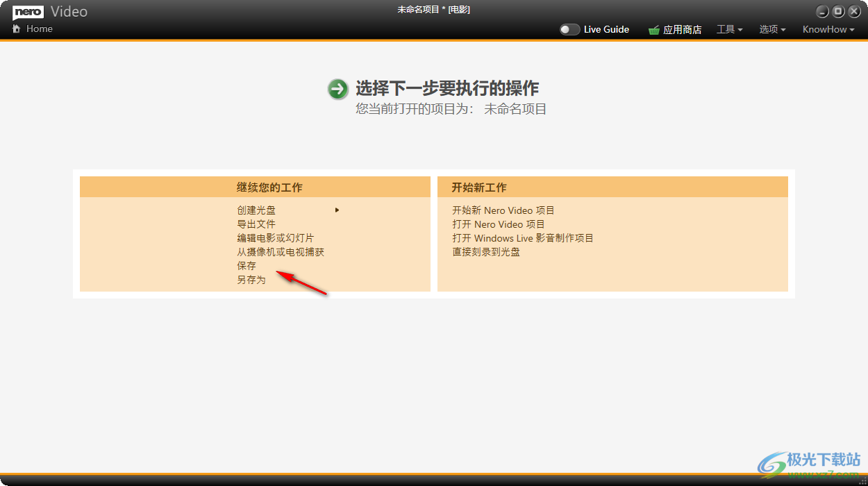This screenshot has height=486, width=868.
Task: Open Windows Live 影音制作项目
Action: coord(523,237)
